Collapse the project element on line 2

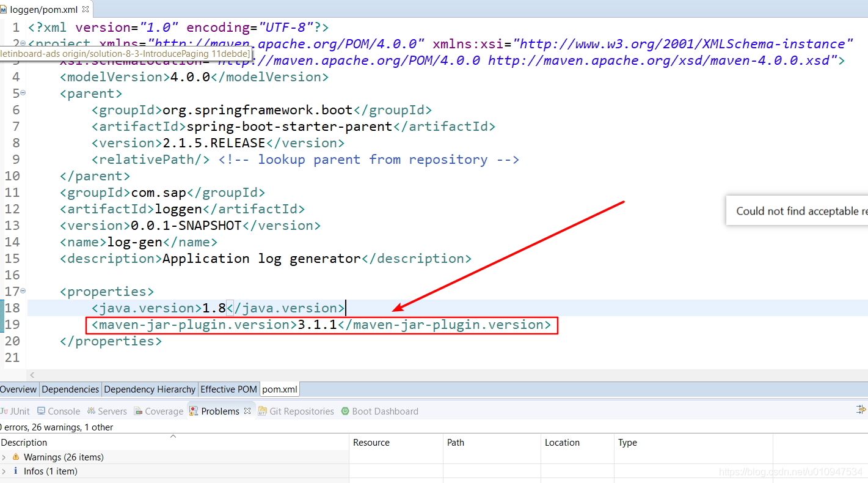[x=23, y=43]
